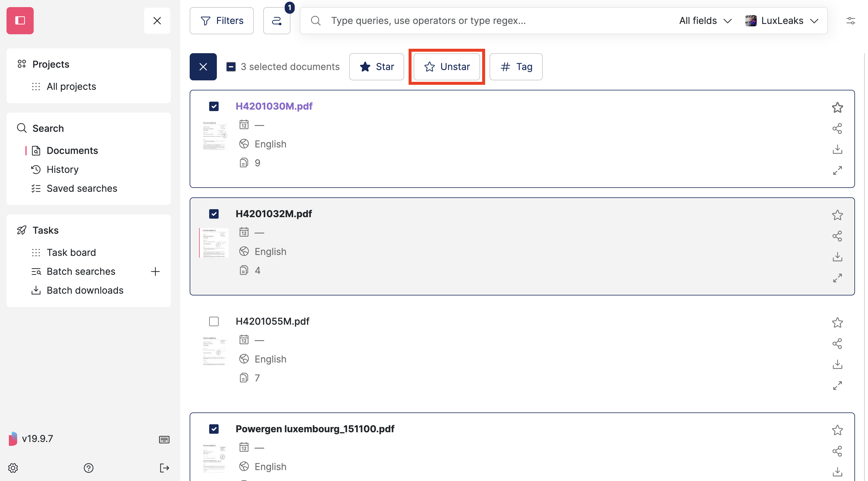Expand the H4201055M.pdf document view
Screen dimensions: 868x481
[x=837, y=386]
